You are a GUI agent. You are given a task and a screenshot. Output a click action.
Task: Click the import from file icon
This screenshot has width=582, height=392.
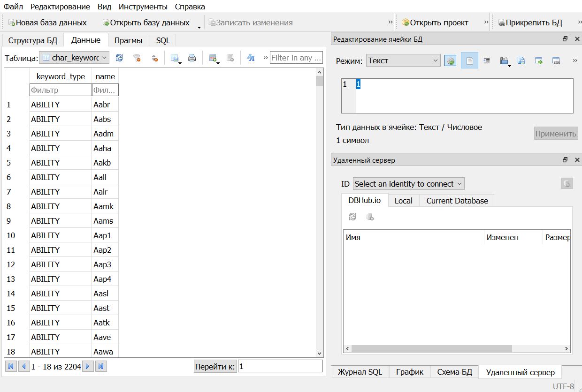[539, 60]
